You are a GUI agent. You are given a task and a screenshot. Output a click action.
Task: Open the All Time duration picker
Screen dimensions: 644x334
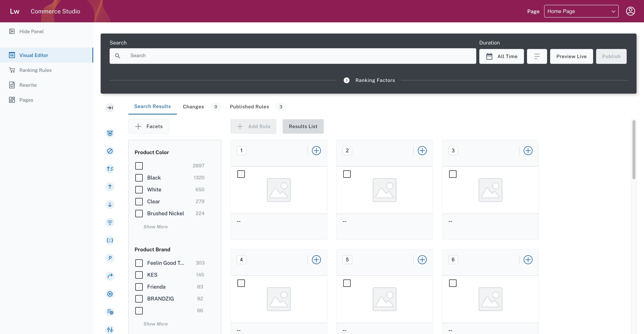tap(501, 56)
